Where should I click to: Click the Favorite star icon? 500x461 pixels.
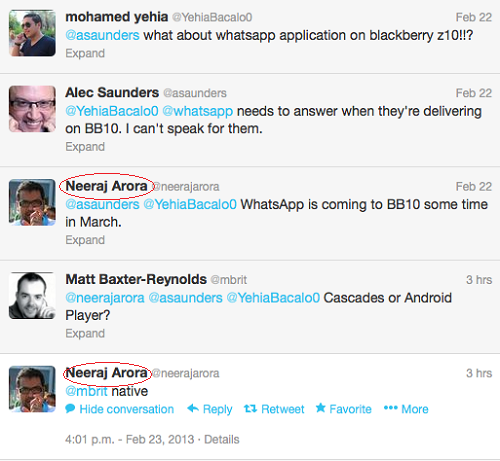(x=321, y=407)
